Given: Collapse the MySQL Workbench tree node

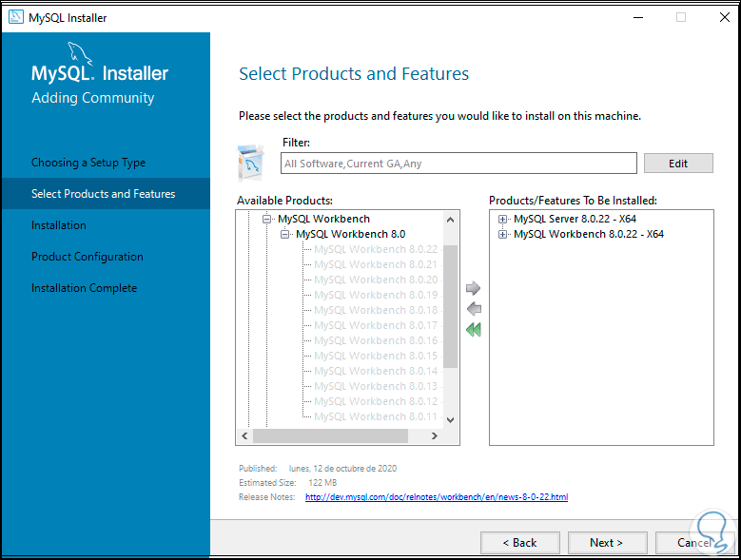Looking at the screenshot, I should click(267, 219).
